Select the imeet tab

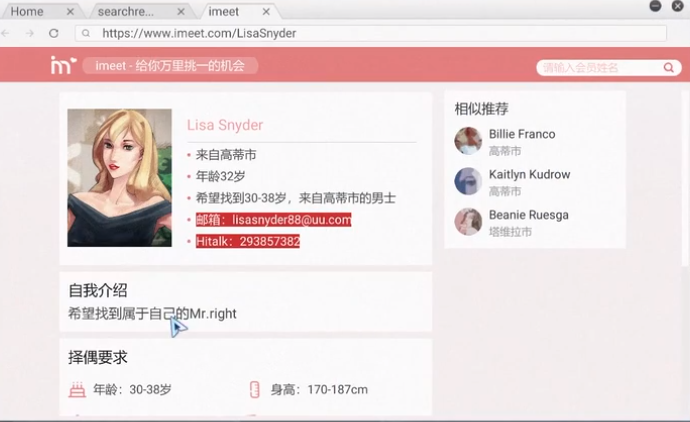pyautogui.click(x=224, y=11)
